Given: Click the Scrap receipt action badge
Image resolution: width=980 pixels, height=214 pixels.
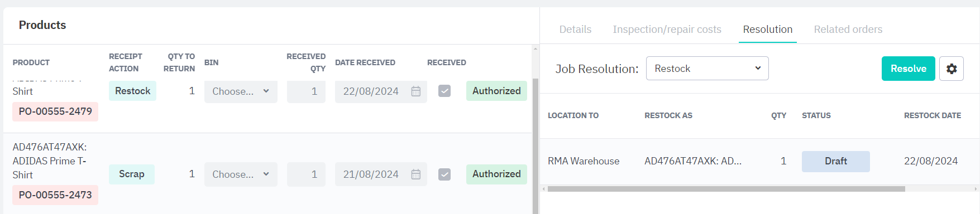Looking at the screenshot, I should tap(132, 174).
